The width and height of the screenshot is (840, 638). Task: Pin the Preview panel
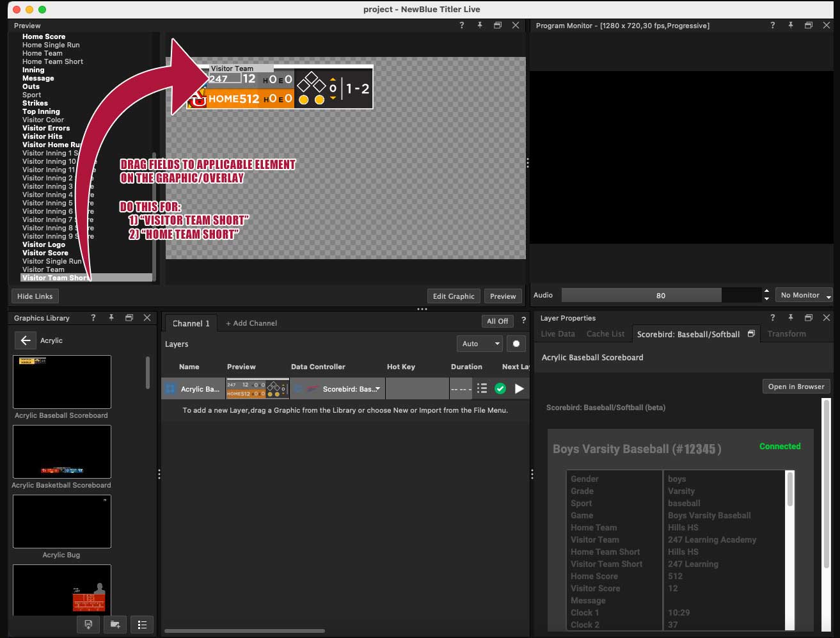(x=479, y=26)
